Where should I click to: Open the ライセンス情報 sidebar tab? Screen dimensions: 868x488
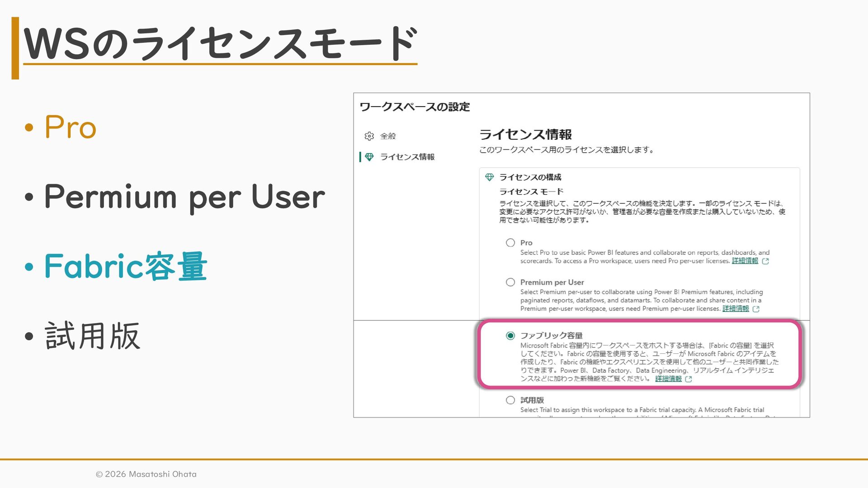tap(407, 157)
